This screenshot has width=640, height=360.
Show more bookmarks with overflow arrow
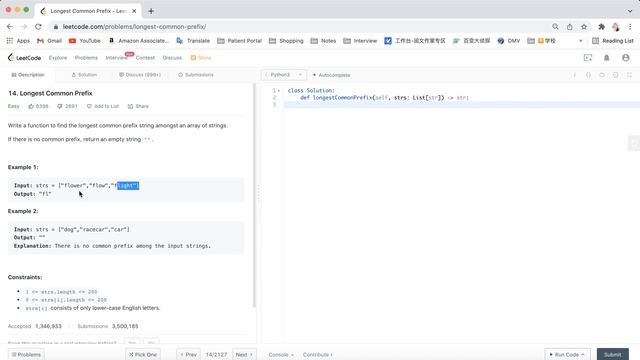[580, 41]
